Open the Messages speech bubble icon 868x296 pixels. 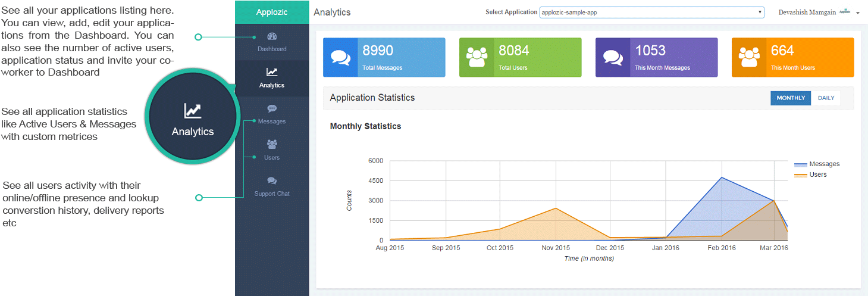coord(272,108)
